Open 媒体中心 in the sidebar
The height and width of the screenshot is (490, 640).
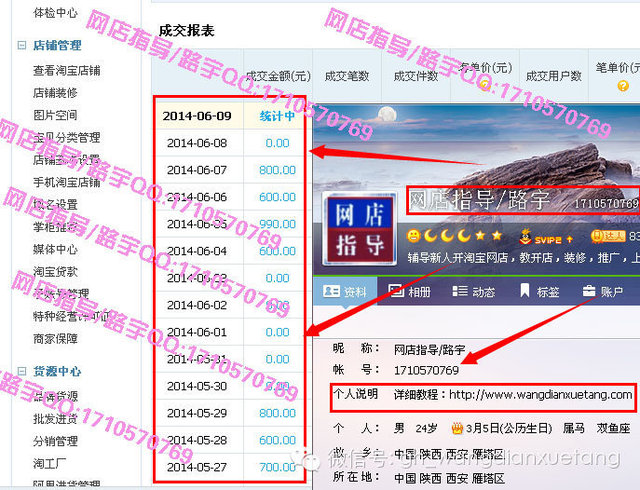coord(55,249)
